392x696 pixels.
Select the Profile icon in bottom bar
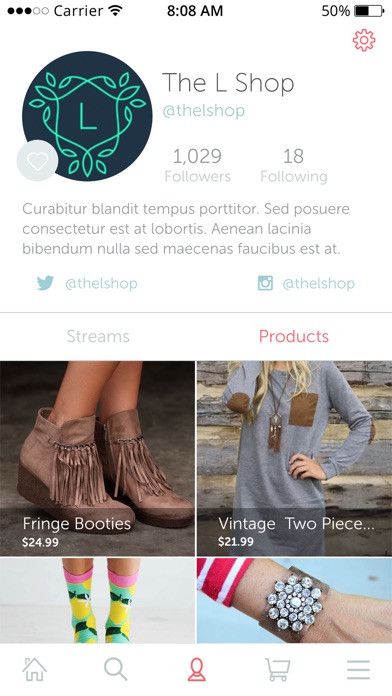tap(196, 669)
